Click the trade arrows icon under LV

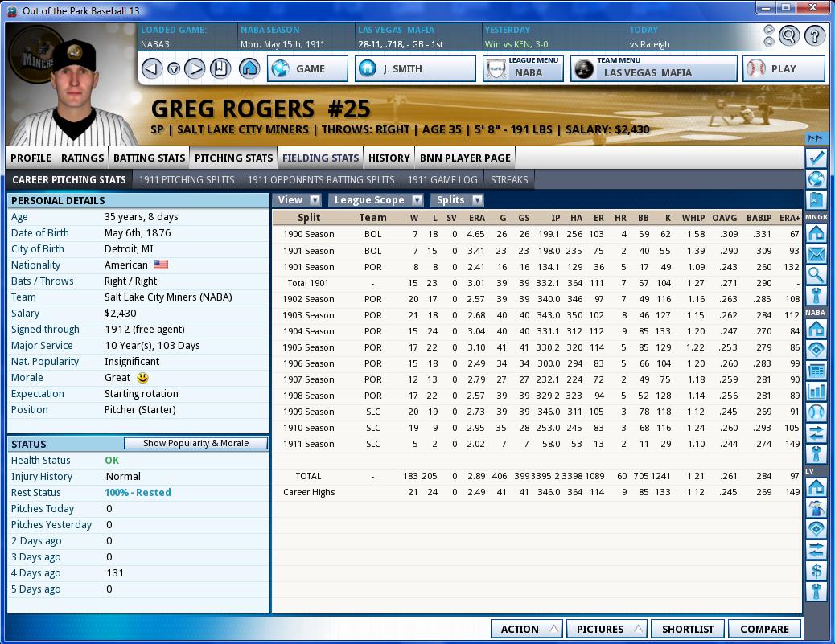[816, 549]
